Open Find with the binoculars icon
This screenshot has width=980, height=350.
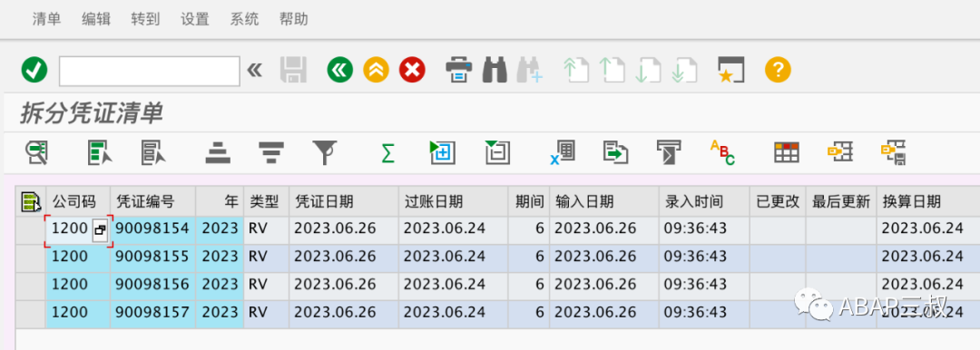(x=495, y=70)
